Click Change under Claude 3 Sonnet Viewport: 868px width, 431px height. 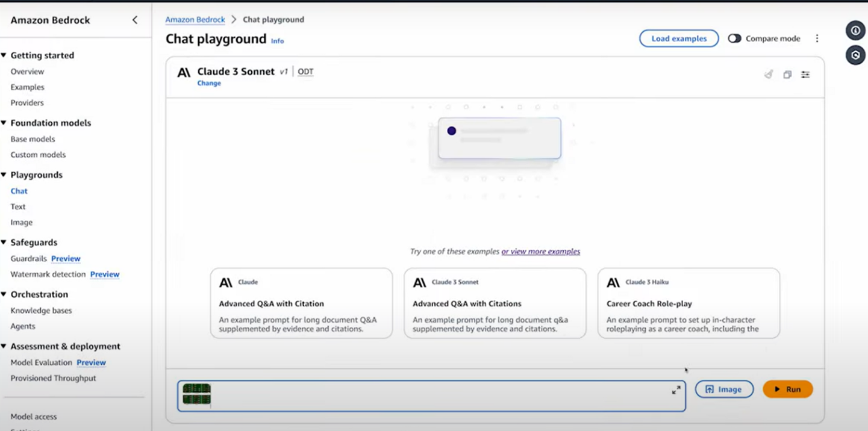point(209,83)
